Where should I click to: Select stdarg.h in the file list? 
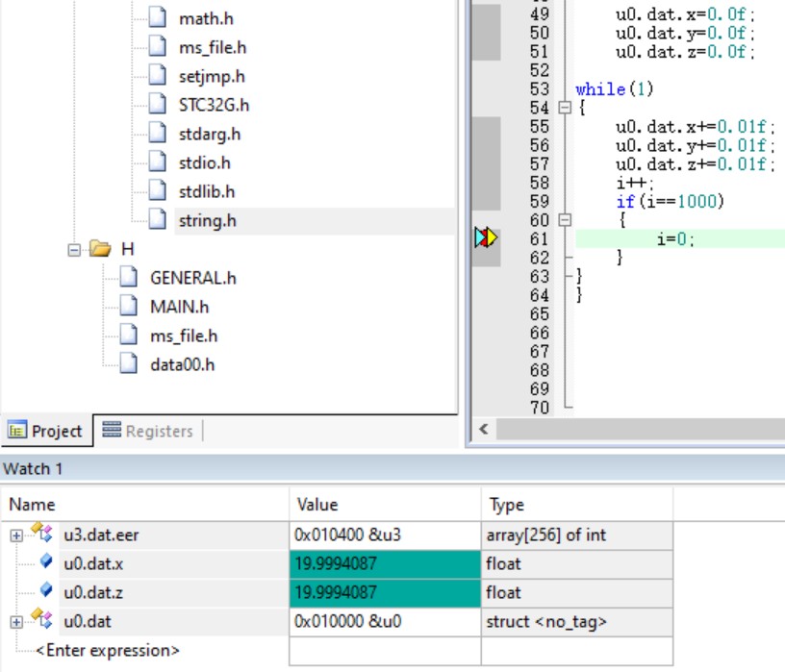tap(210, 134)
